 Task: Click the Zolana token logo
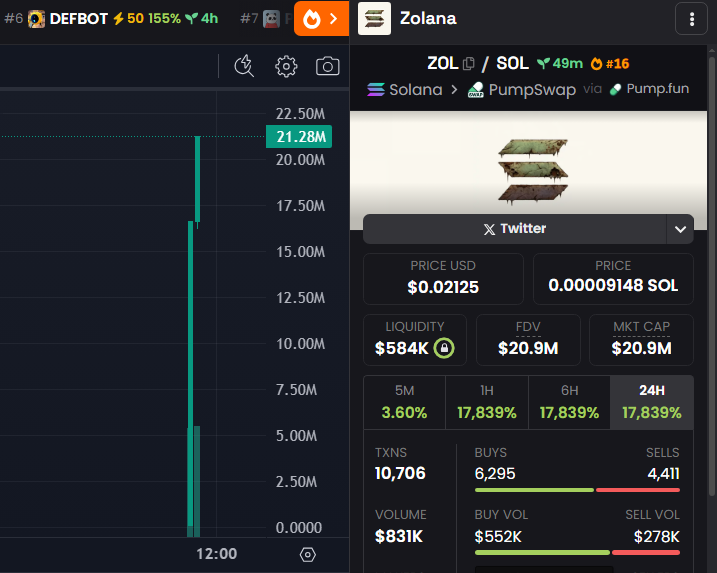click(375, 18)
